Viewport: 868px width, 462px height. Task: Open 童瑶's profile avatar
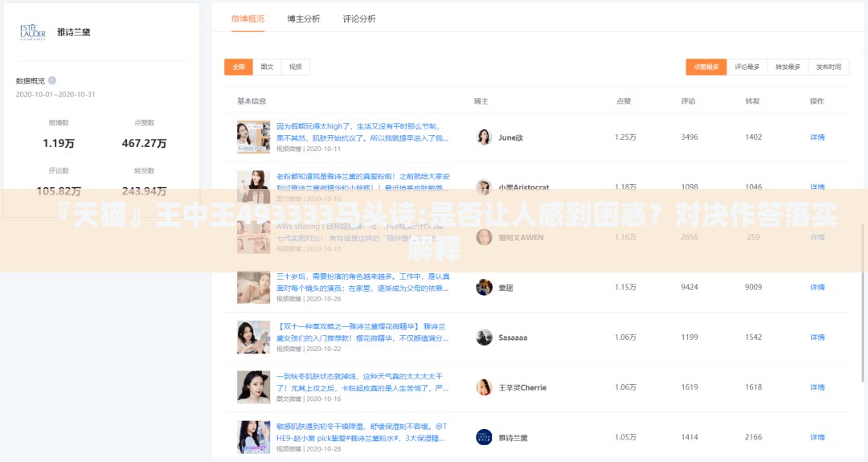[x=484, y=287]
